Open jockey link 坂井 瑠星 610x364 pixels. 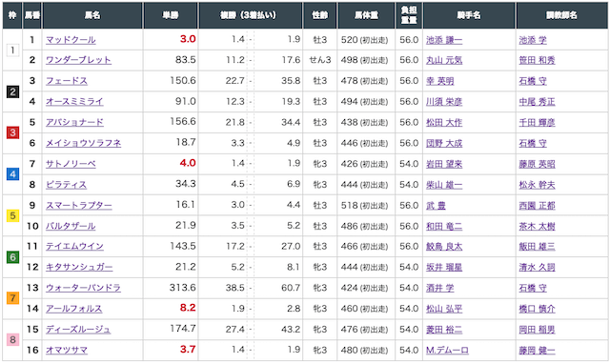click(444, 267)
